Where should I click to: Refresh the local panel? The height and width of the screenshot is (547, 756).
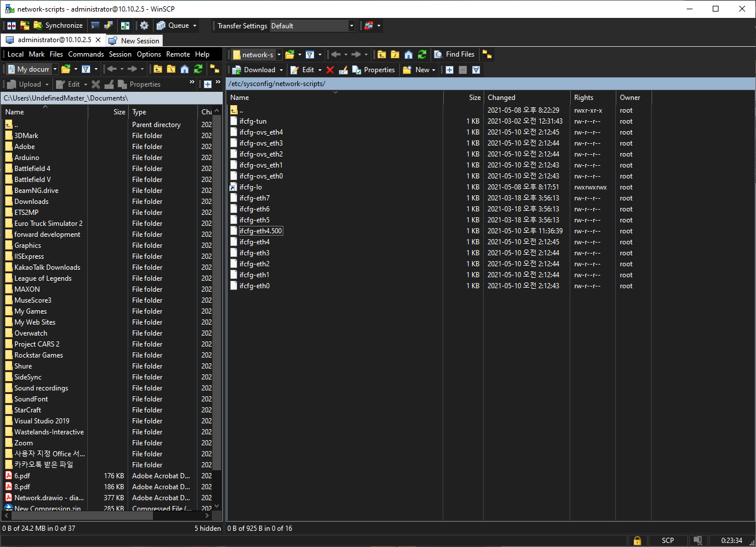click(198, 69)
